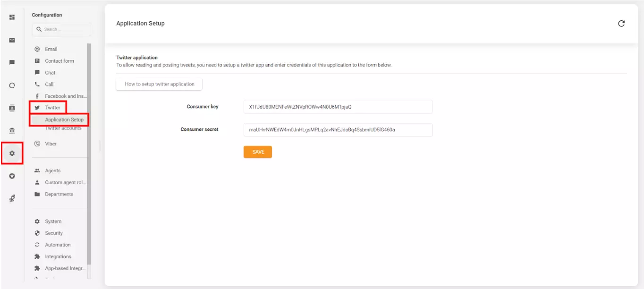Refresh the page with the reload icon
The image size is (644, 289).
[x=622, y=23]
